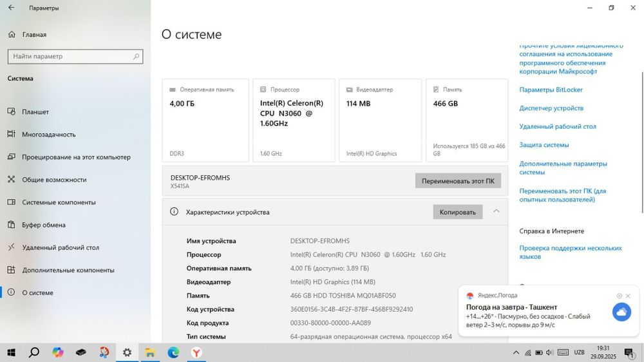644x362 pixels.
Task: Click the product code 00330-80000-00000-AA089
Action: (330, 323)
